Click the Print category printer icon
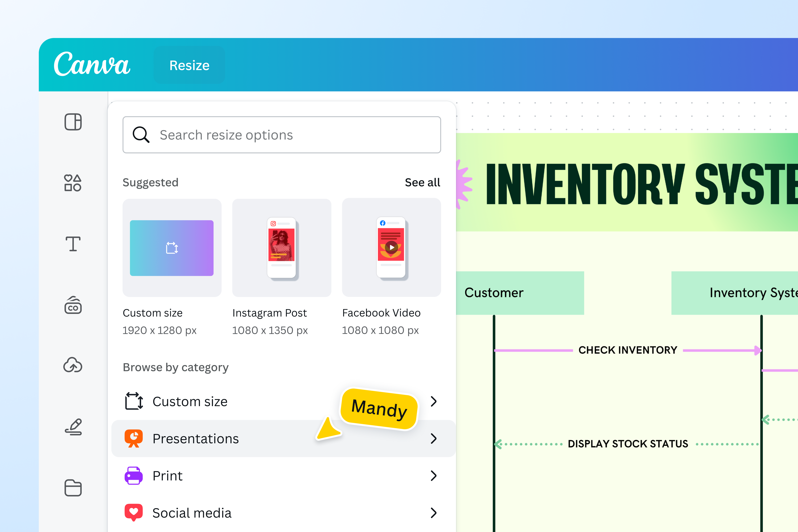This screenshot has height=532, width=798. click(134, 476)
